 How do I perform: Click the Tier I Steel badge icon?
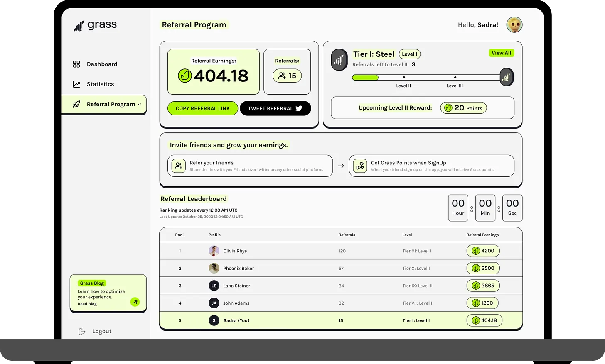pyautogui.click(x=339, y=60)
